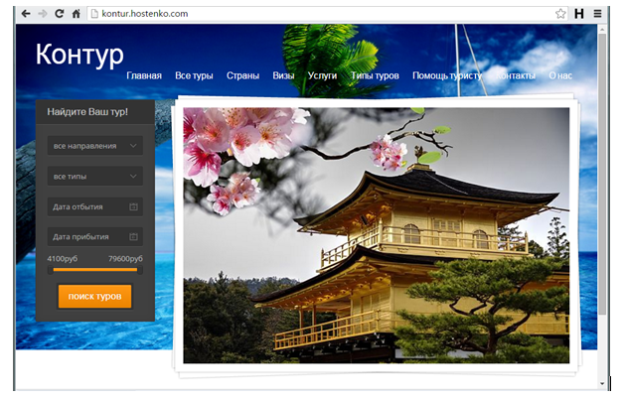Reload the page with refresh icon

click(59, 14)
